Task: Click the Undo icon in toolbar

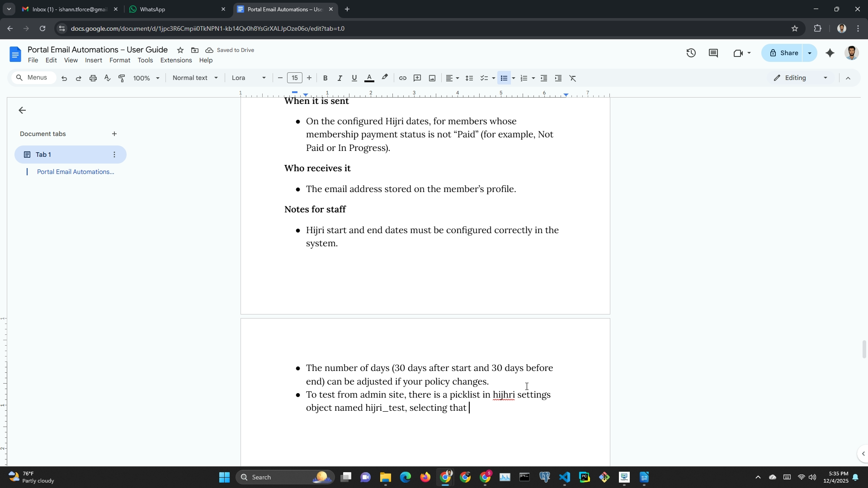Action: click(64, 78)
